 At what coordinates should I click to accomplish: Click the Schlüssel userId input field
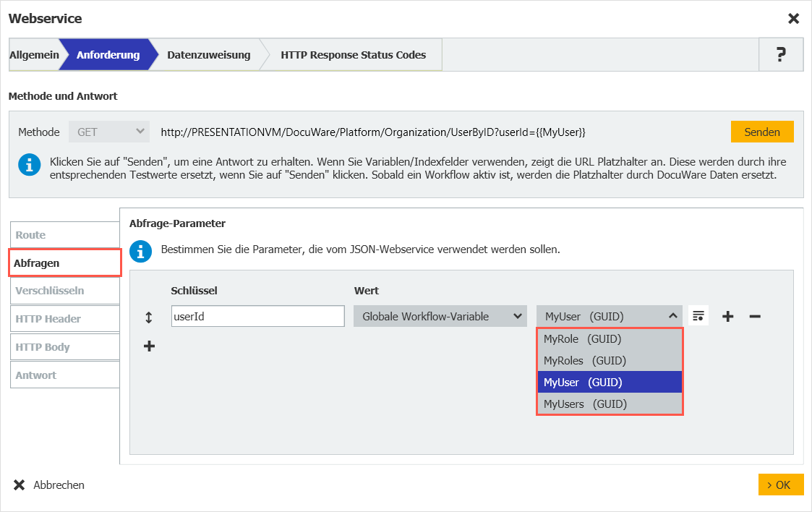257,316
